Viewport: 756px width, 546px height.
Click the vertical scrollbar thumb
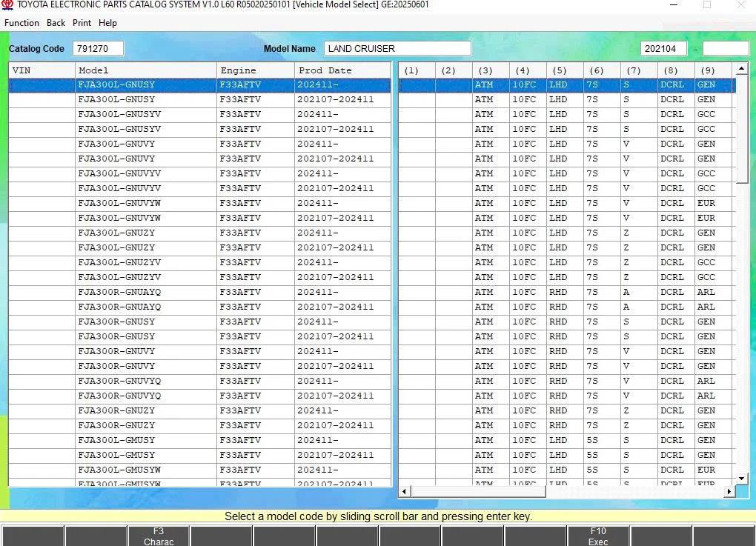pos(741,129)
